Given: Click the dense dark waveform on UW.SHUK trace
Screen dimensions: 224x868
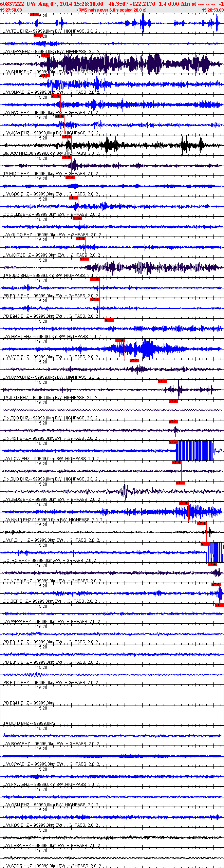Looking at the screenshot, I should point(129,64).
